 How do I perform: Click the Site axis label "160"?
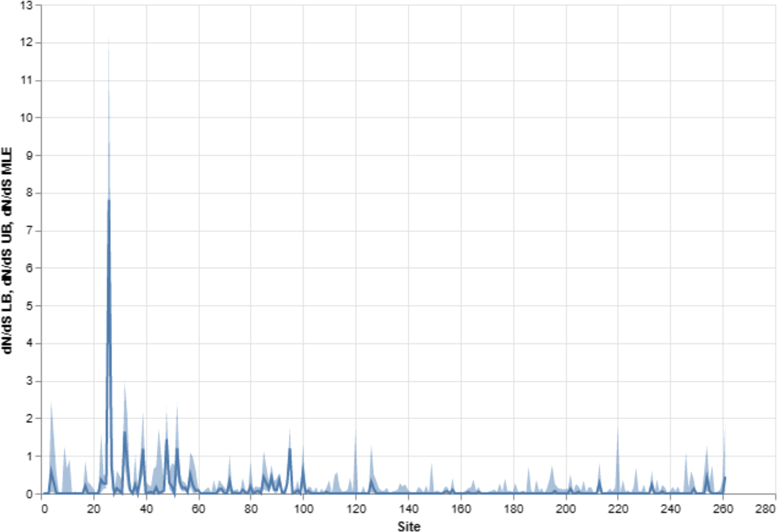pyautogui.click(x=461, y=508)
